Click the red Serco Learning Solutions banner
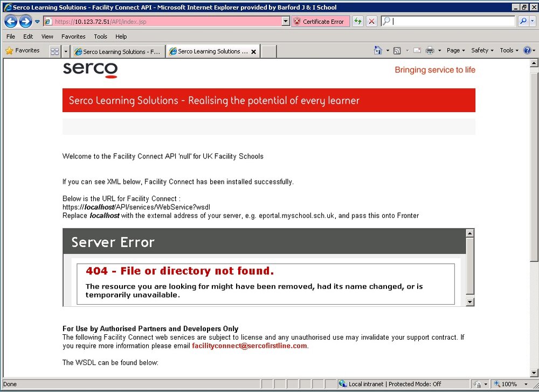The width and height of the screenshot is (539, 392). click(269, 100)
